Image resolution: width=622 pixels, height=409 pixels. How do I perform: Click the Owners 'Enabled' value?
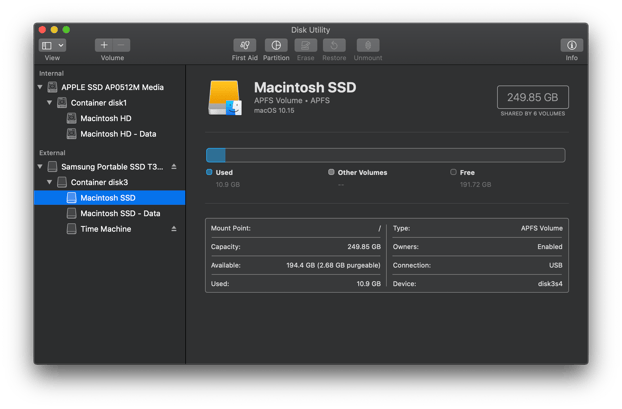(550, 247)
